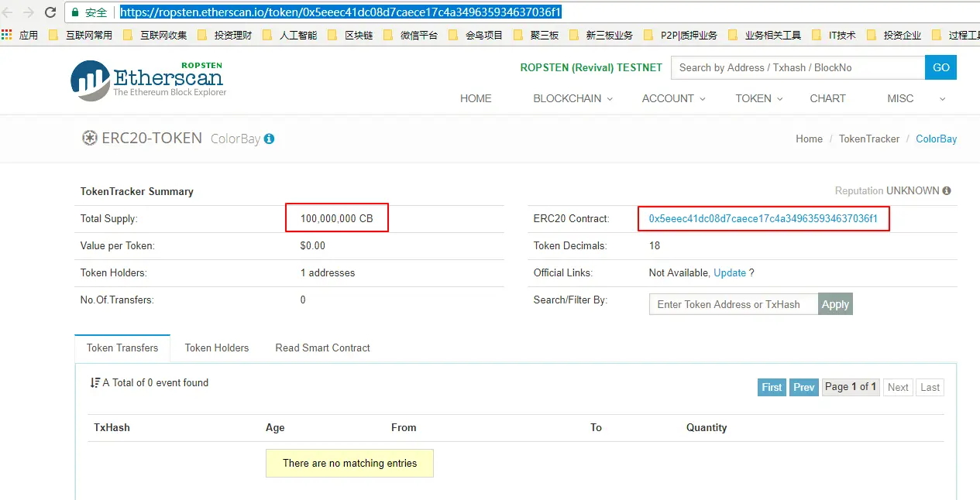Click the Prev page button
Image resolution: width=980 pixels, height=500 pixels.
pyautogui.click(x=804, y=387)
